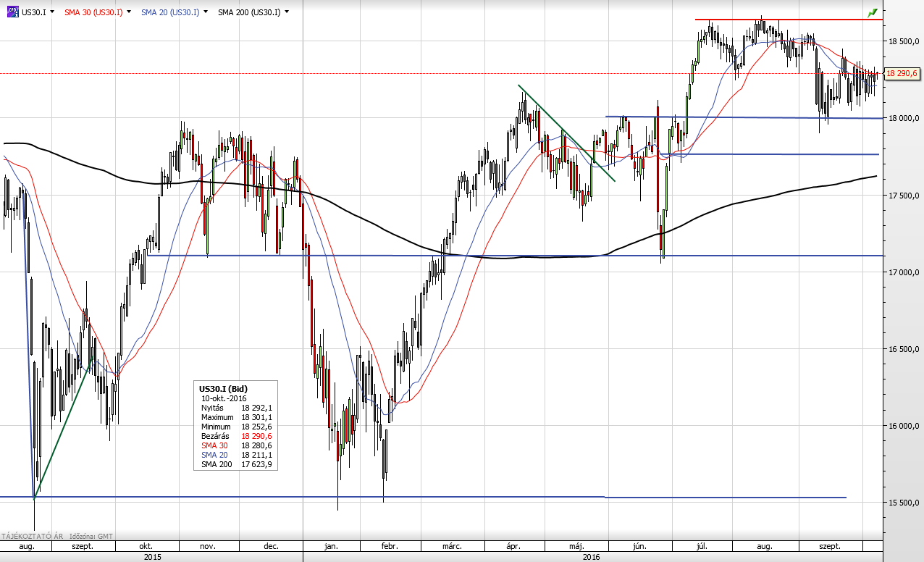Screen dimensions: 924x562
Task: Click the okt. month label
Action: [146, 546]
